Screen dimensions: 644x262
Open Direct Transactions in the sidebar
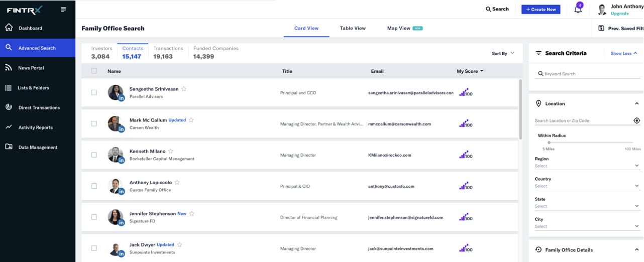pyautogui.click(x=38, y=107)
